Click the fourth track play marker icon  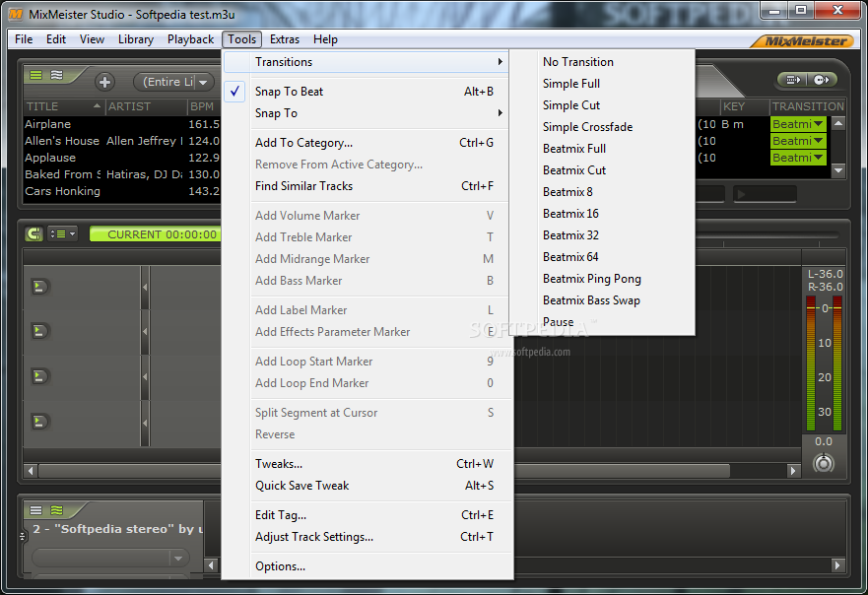(39, 422)
